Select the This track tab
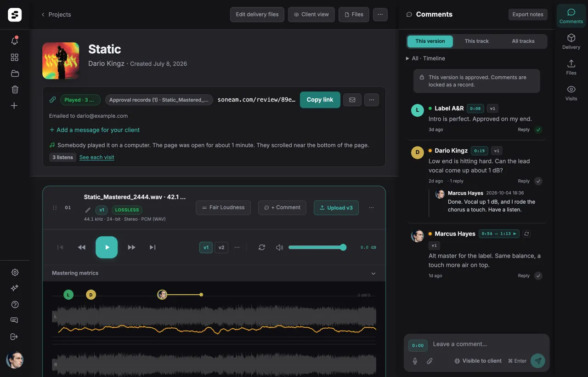 (x=476, y=41)
